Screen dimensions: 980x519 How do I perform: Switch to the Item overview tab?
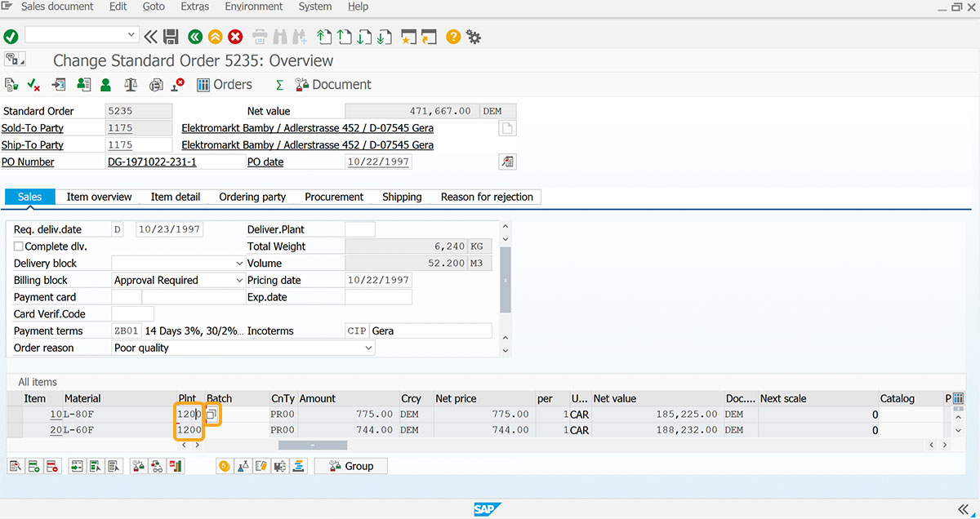[99, 197]
